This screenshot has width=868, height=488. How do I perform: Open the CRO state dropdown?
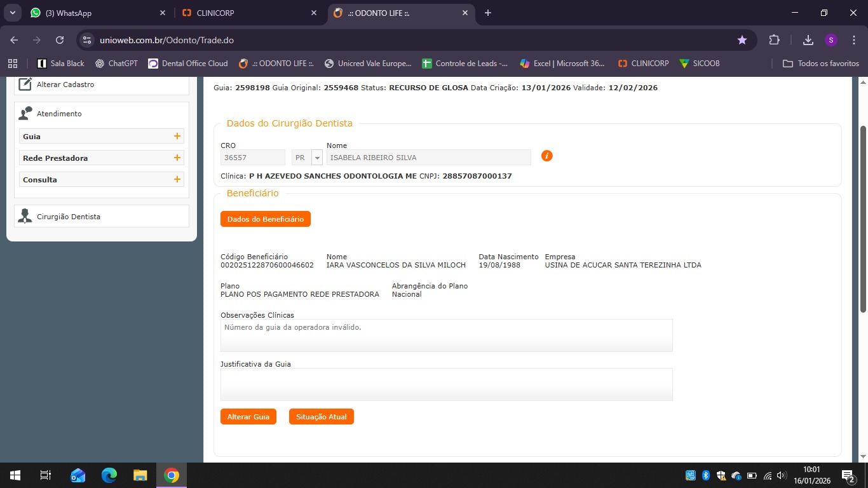click(x=316, y=158)
